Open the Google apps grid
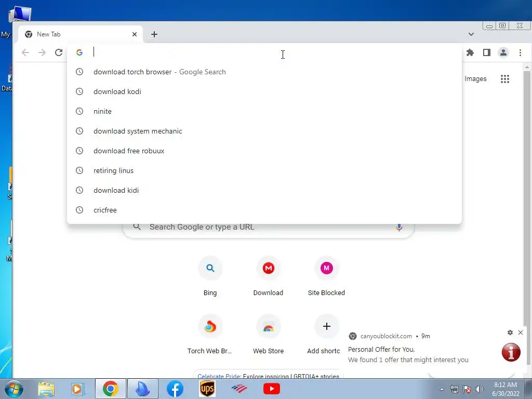Viewport: 532px width, 399px height. (505, 79)
